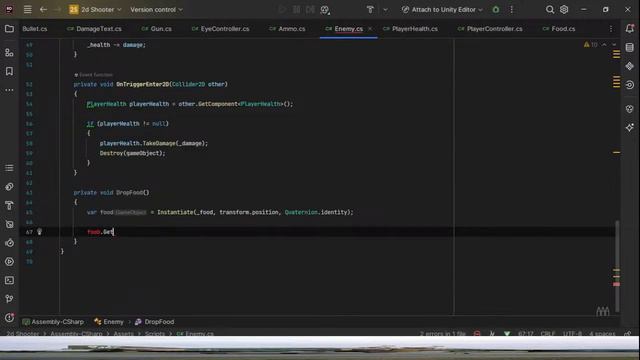The width and height of the screenshot is (640, 360).
Task: Click the 67:17 caret position in the status bar
Action: (525, 333)
